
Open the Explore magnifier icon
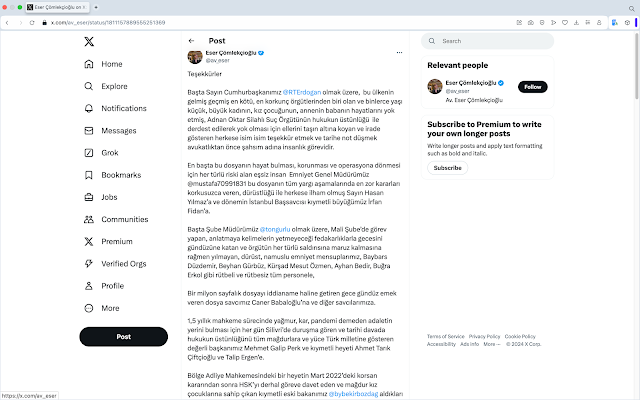point(89,86)
